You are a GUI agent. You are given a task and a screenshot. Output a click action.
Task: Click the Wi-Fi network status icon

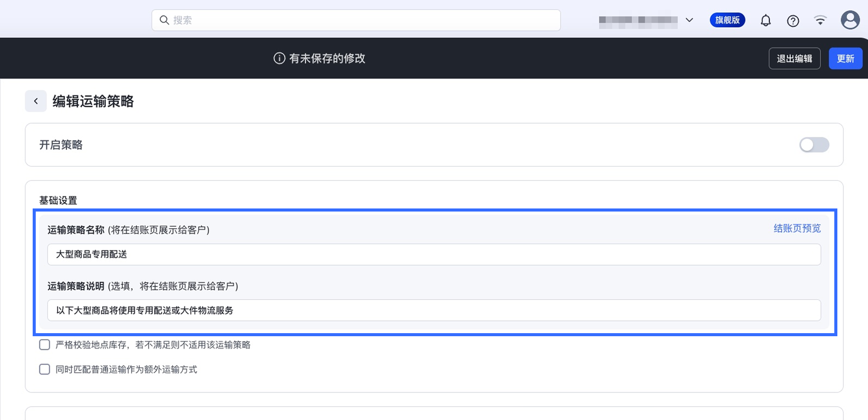coord(820,20)
